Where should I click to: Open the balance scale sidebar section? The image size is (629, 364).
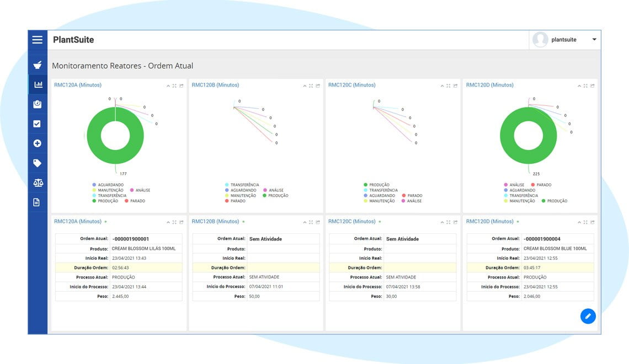[x=38, y=183]
